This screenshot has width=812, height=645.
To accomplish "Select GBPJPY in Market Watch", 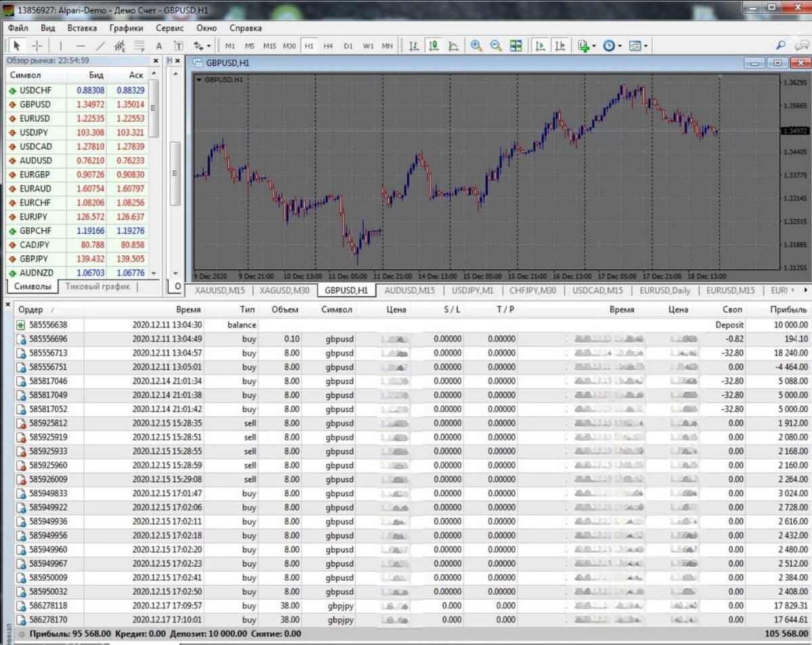I will [76, 259].
